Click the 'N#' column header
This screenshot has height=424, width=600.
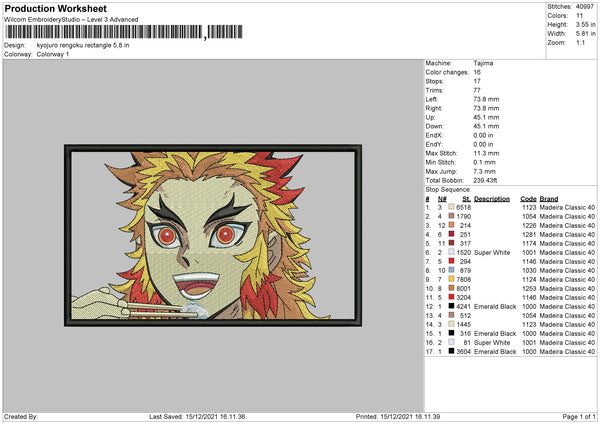click(442, 199)
